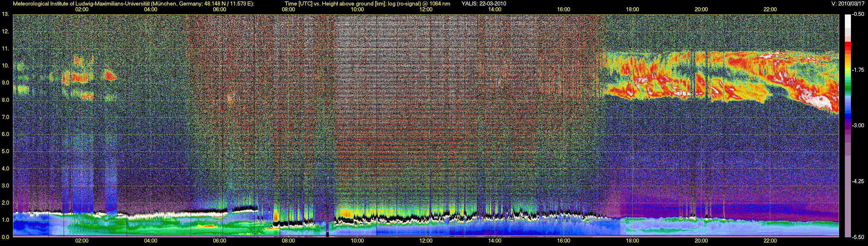Image resolution: width=868 pixels, height=246 pixels.
Task: Select the 18:00 label on the top time axis
Action: coord(632,10)
